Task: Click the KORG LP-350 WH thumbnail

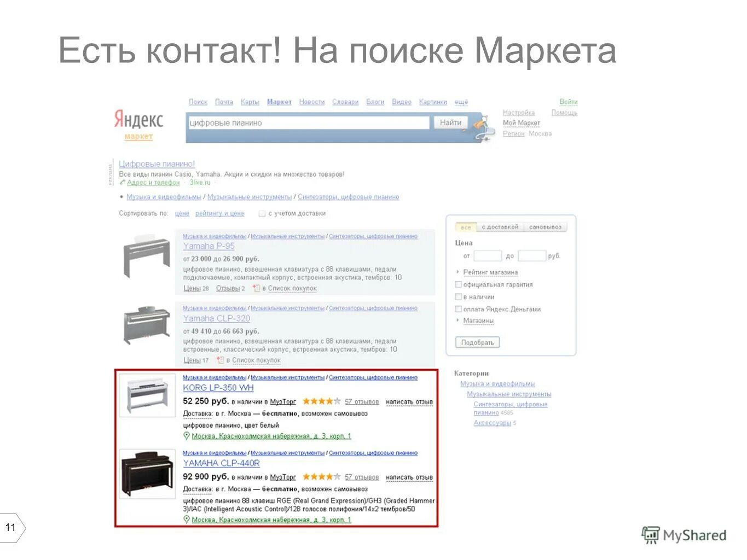Action: click(147, 395)
